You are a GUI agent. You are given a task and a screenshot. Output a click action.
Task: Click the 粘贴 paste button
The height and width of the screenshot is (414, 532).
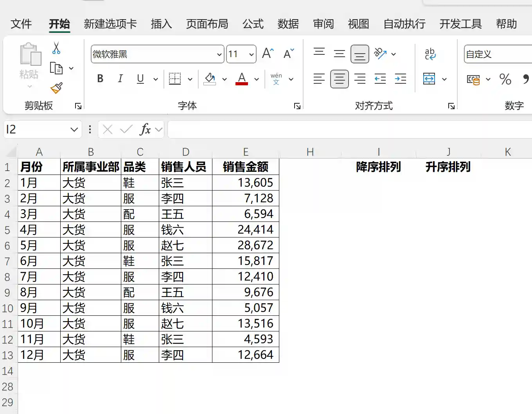[x=29, y=63]
